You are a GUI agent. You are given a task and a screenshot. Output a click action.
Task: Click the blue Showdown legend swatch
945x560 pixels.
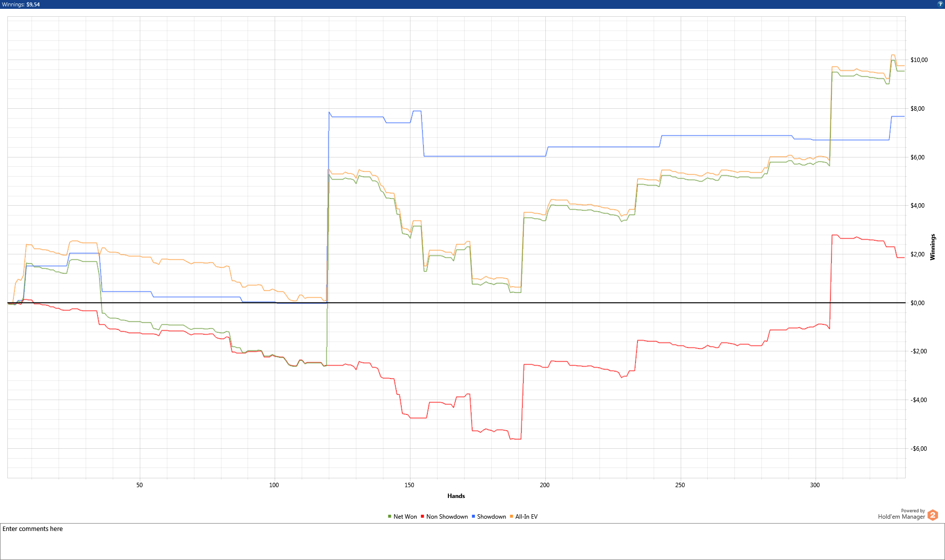(x=473, y=516)
